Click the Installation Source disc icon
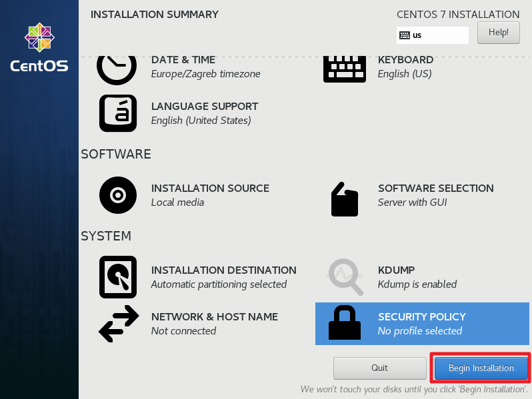The image size is (532, 399). tap(118, 195)
